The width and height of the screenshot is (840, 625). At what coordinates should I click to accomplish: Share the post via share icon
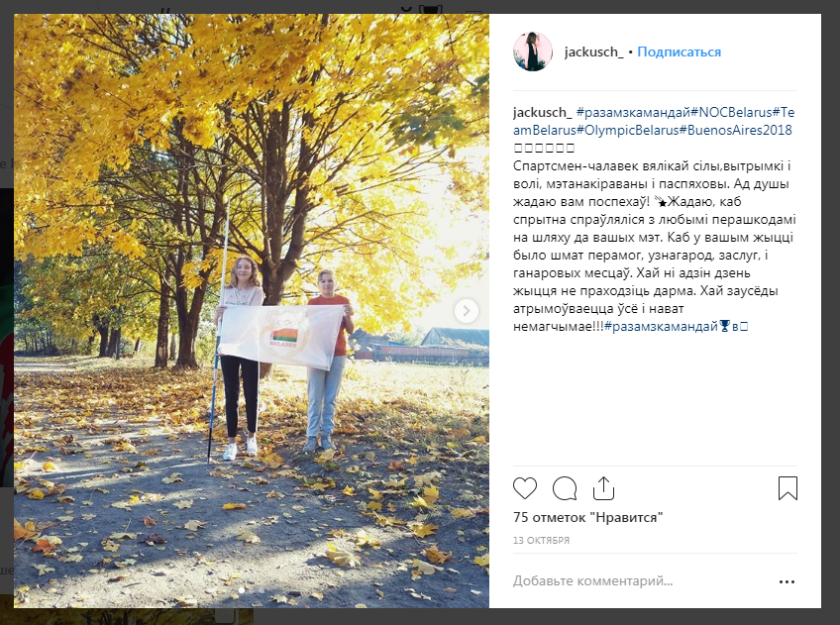pos(603,488)
